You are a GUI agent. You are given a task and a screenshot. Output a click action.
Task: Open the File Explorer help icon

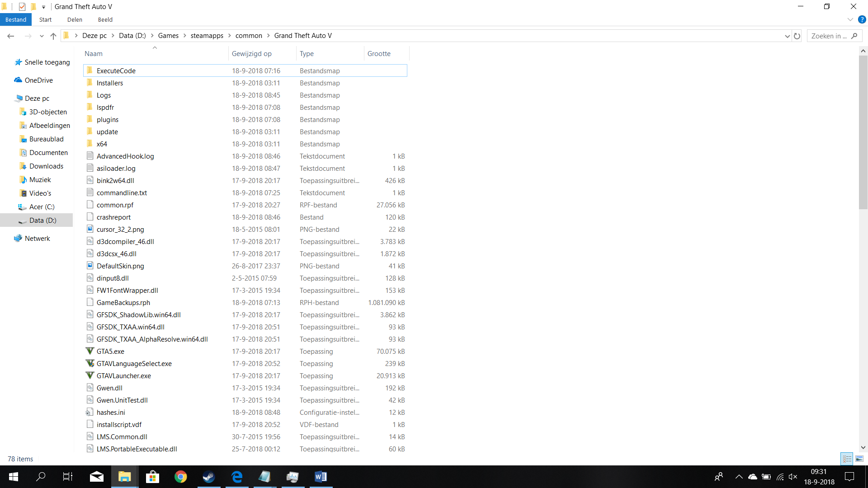click(x=862, y=19)
